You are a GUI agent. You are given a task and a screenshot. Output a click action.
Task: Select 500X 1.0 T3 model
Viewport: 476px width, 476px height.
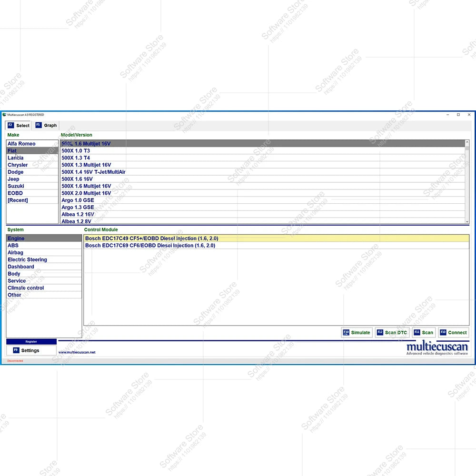263,150
